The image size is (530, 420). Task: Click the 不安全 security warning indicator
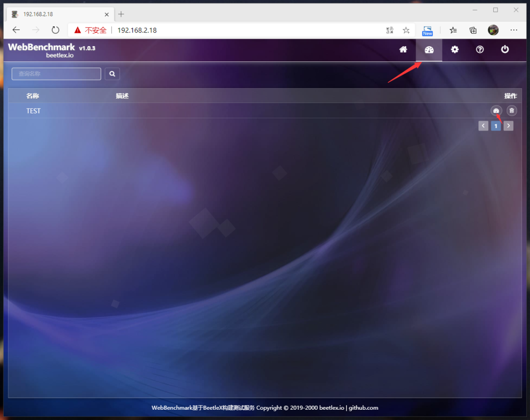tap(90, 30)
